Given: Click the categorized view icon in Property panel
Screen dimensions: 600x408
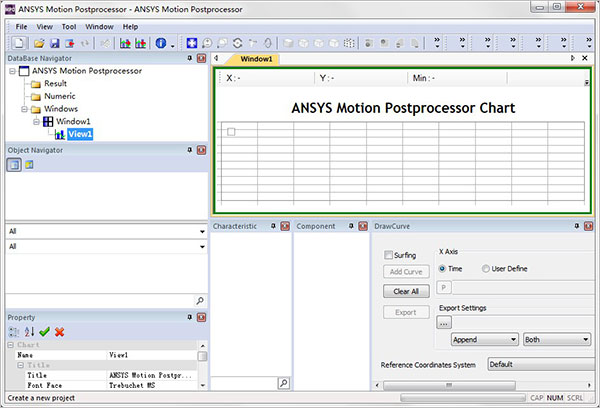Looking at the screenshot, I should tap(14, 332).
